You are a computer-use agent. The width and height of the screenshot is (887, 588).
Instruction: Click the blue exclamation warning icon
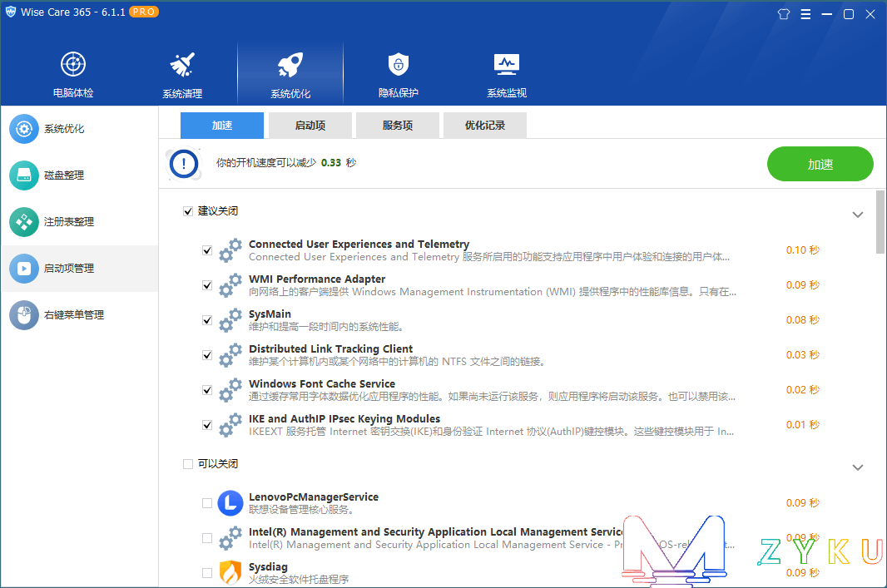184,164
